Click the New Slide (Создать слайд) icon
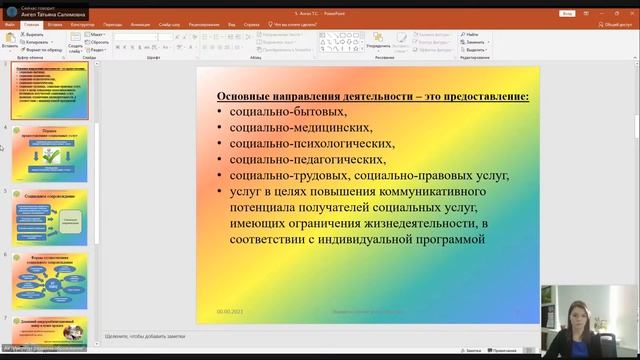Screen dimensions: 640x360 [75, 38]
